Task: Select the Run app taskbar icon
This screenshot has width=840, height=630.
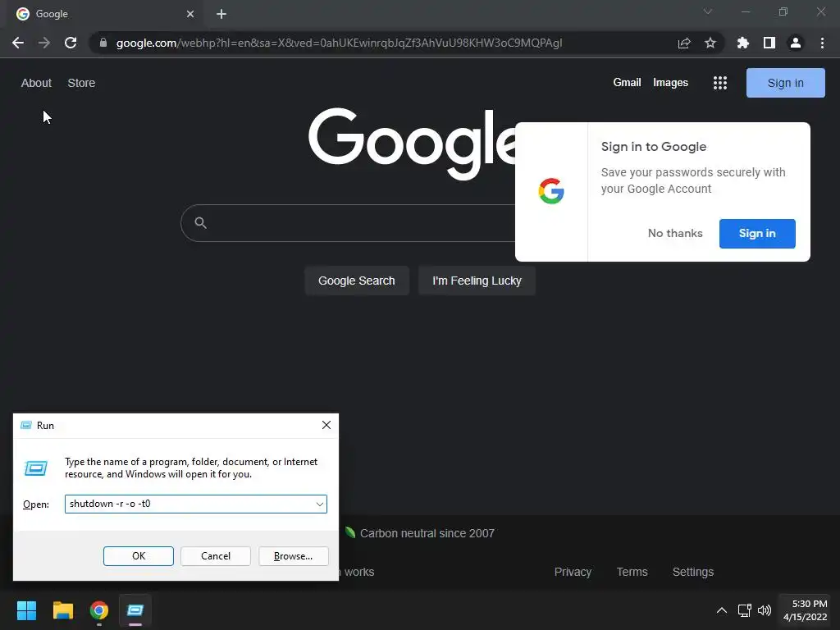Action: click(135, 610)
